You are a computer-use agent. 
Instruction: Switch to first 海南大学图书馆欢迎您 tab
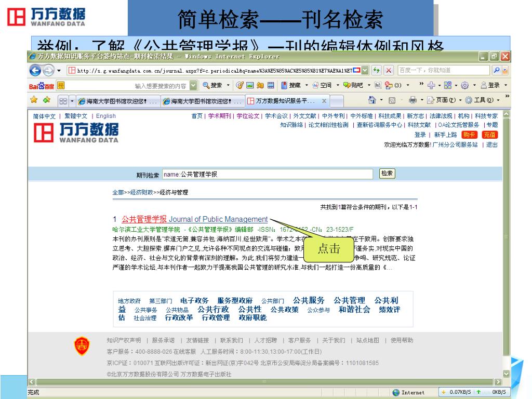tap(117, 101)
